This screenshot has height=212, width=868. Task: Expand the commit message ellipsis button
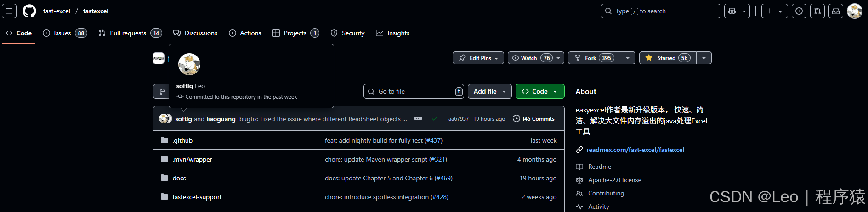click(x=418, y=118)
